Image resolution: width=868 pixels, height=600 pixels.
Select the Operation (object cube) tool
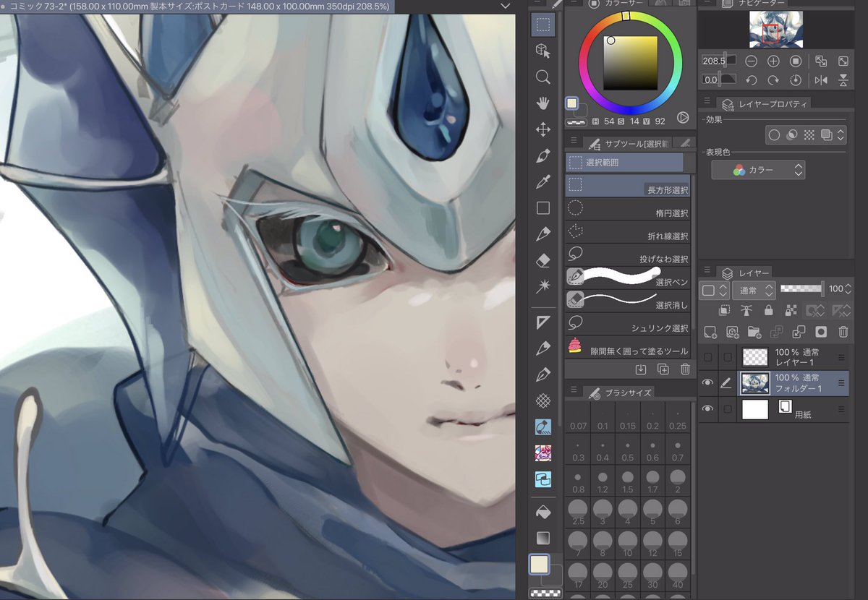542,51
